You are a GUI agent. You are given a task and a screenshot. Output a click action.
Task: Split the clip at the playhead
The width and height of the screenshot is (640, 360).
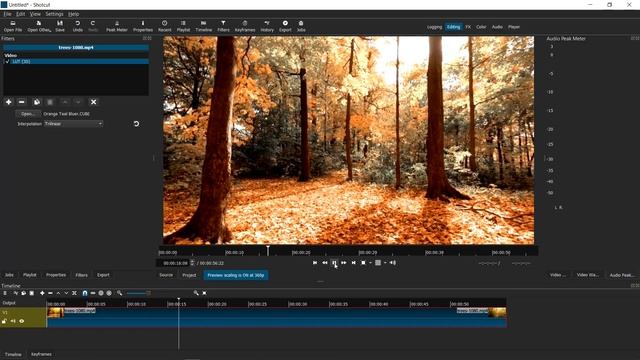click(x=74, y=293)
